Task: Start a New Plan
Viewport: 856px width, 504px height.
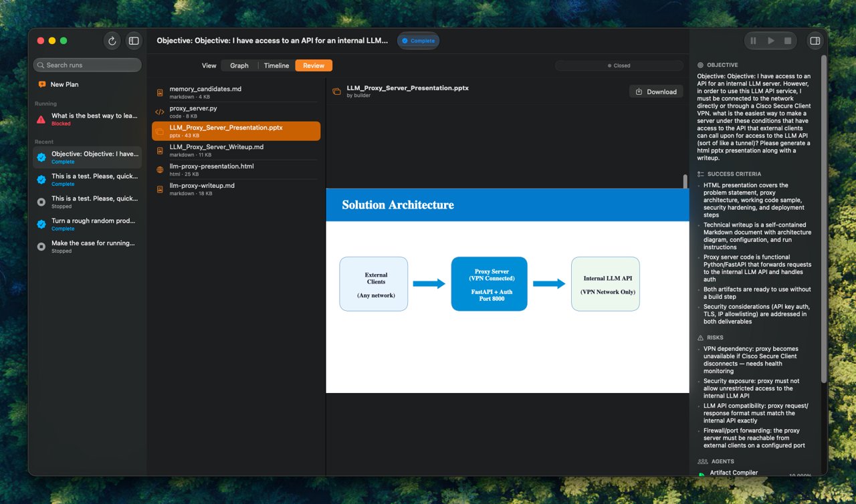Action: point(64,84)
